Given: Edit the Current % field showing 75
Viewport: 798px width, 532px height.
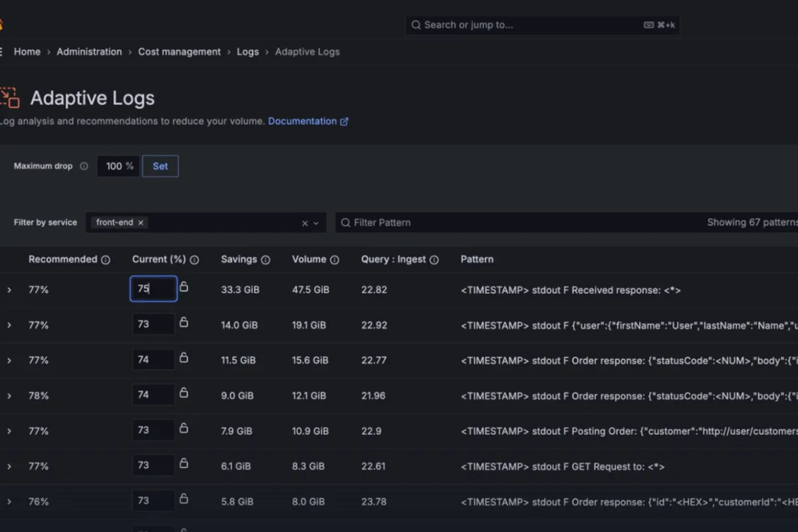Looking at the screenshot, I should tap(154, 289).
